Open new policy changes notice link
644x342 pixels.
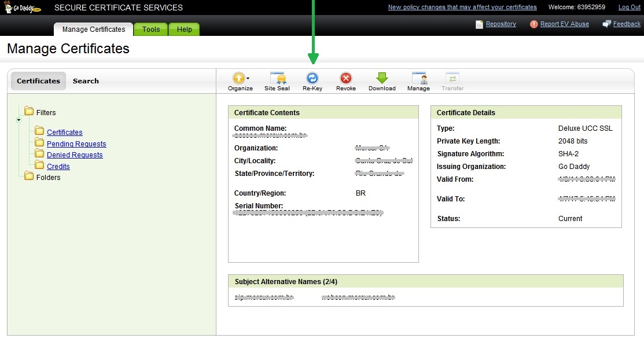point(462,8)
